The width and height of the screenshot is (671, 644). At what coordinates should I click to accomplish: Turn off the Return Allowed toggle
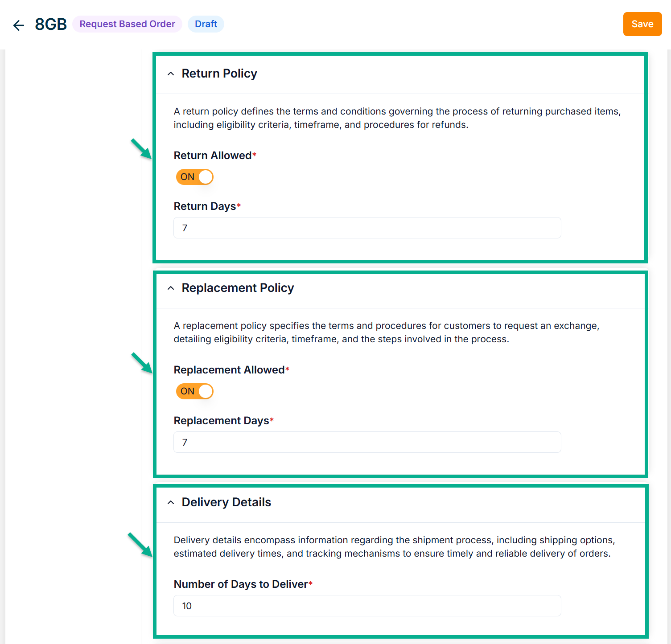[195, 177]
